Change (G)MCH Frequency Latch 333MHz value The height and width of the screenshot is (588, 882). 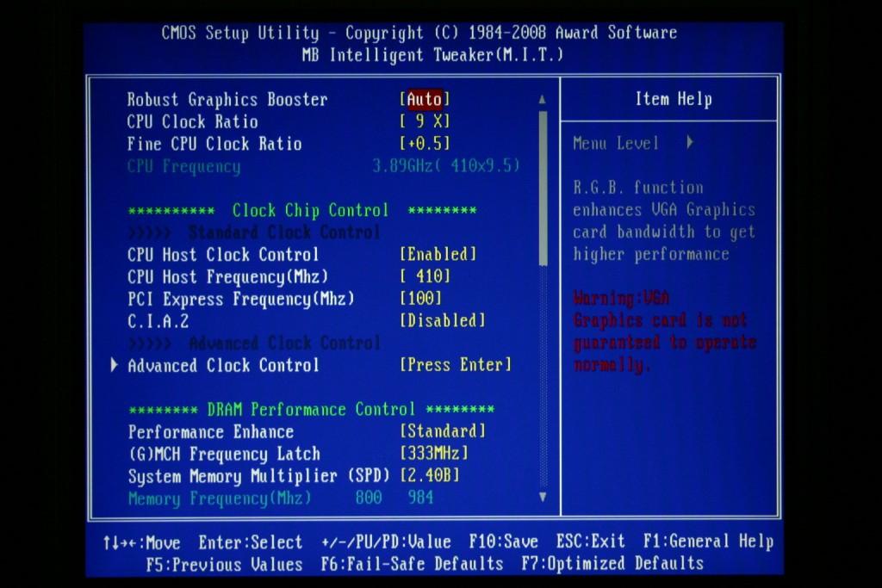tap(434, 453)
